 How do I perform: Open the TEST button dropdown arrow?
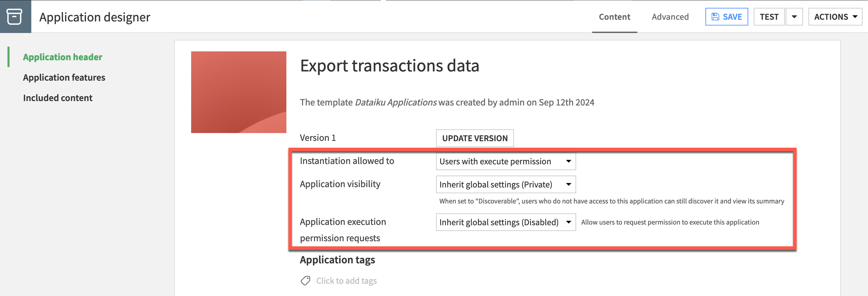pos(794,17)
